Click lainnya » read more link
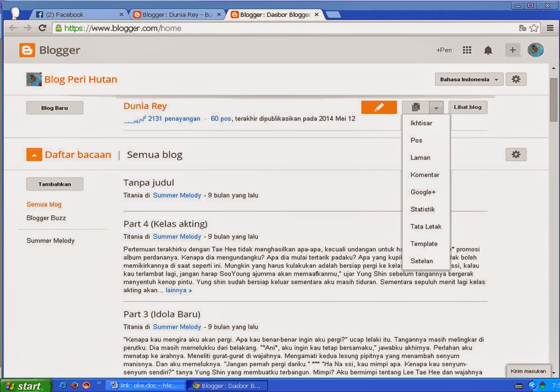560x392 pixels. click(x=179, y=290)
